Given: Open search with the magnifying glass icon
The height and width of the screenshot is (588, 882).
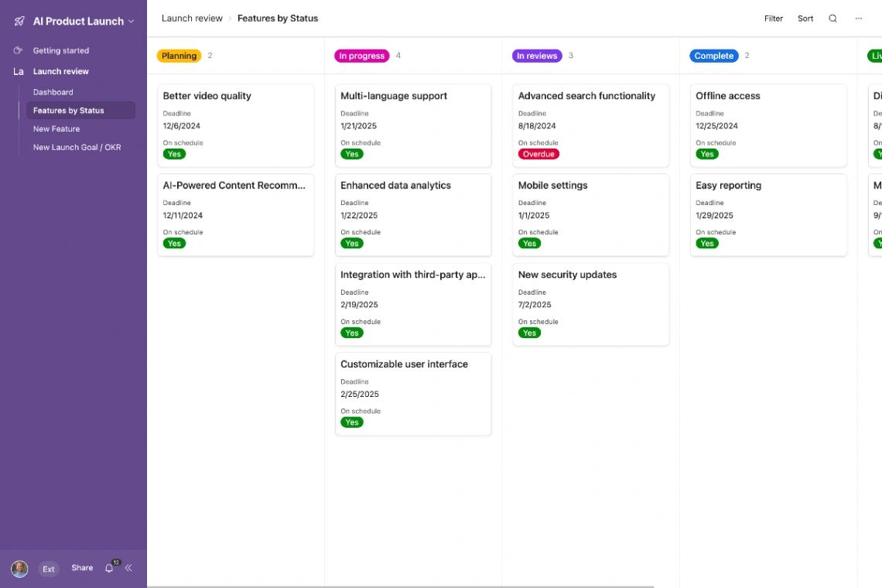Looking at the screenshot, I should coord(832,18).
